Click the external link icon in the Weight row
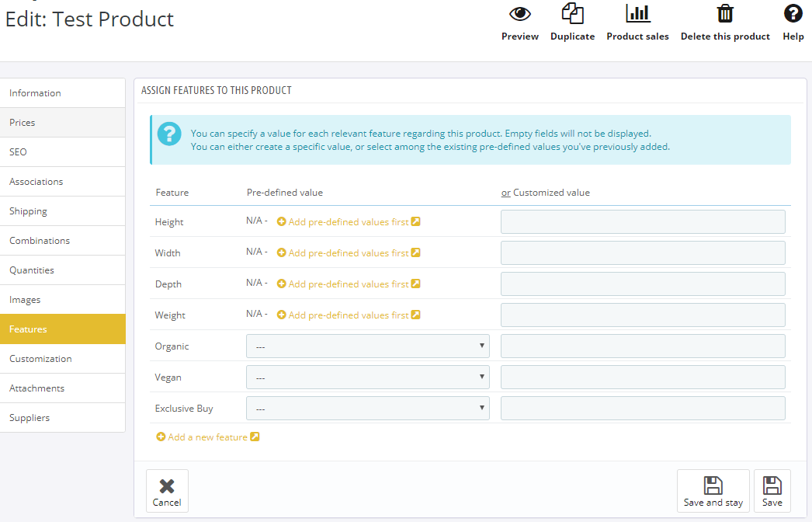Viewport: 812px width, 522px height. click(x=415, y=315)
